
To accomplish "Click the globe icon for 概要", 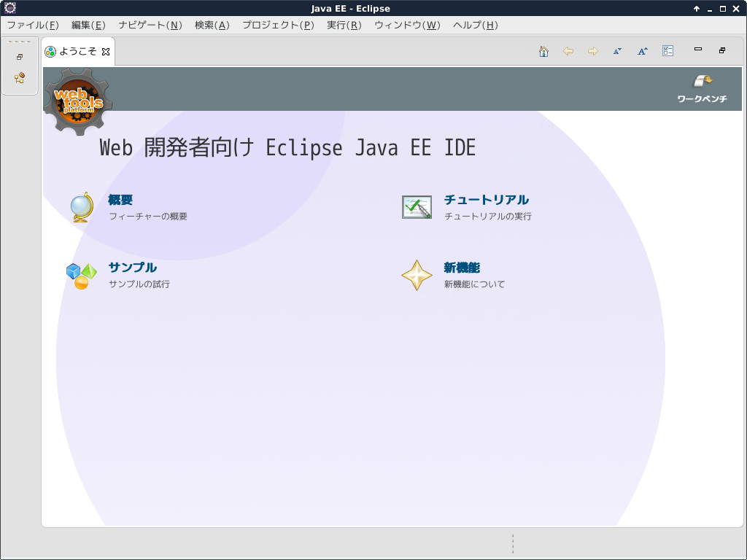I will 81,207.
